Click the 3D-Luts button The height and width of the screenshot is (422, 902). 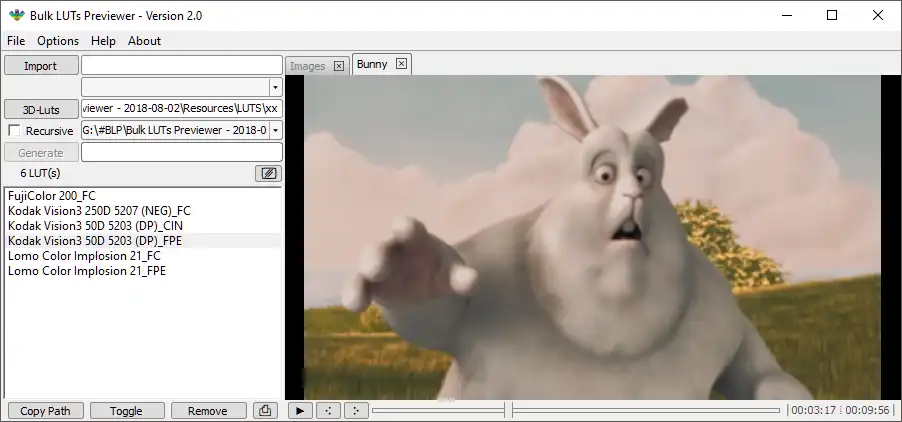[41, 109]
